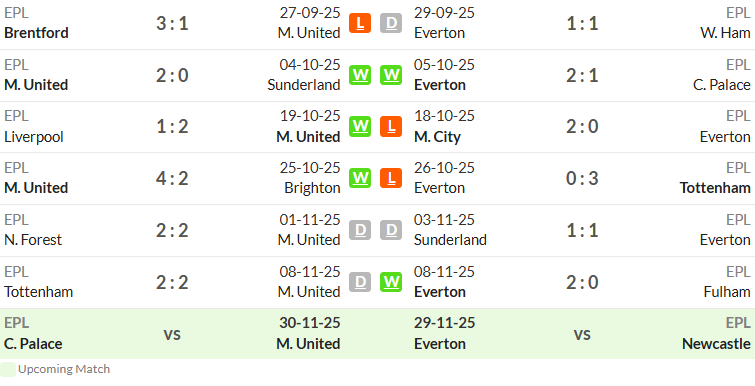Open the 0 : 3 Everton vs Tottenham score
Viewport: 755px width, 386px height.
(582, 178)
